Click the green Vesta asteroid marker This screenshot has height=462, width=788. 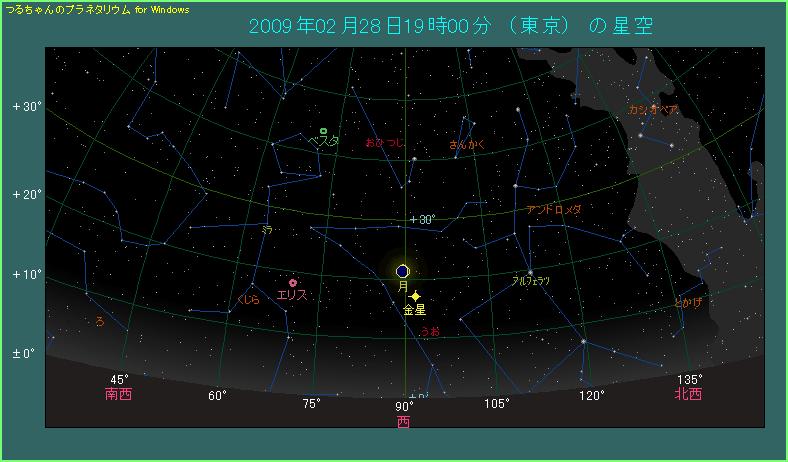coord(323,131)
